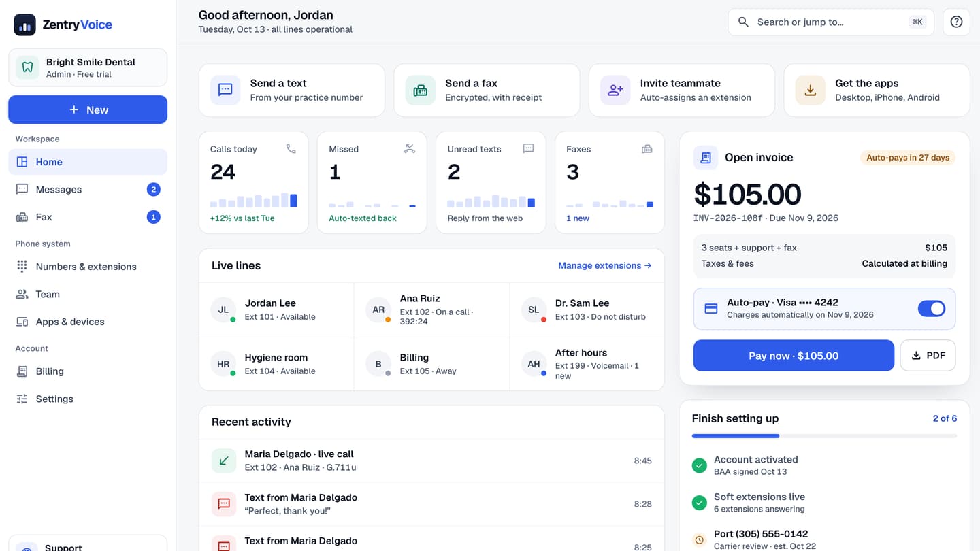Screen dimensions: 980x551
Task: Click the chat icon on Unread texts card
Action: click(x=528, y=148)
